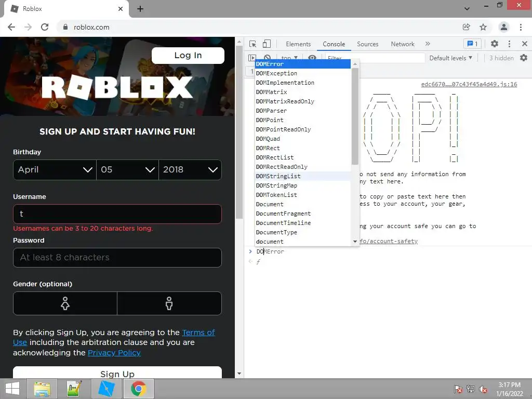Open the Chrome profile avatar
Screen dimensions: 532x399
click(504, 27)
